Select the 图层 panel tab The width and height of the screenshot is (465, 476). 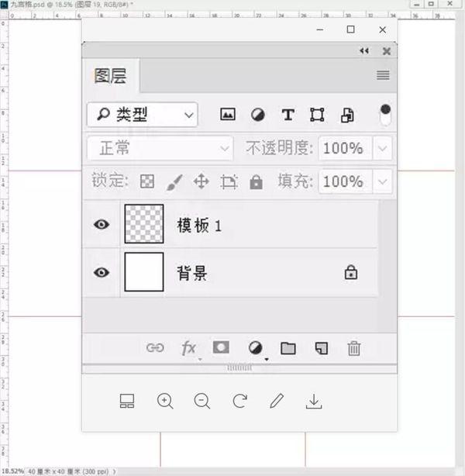click(111, 76)
